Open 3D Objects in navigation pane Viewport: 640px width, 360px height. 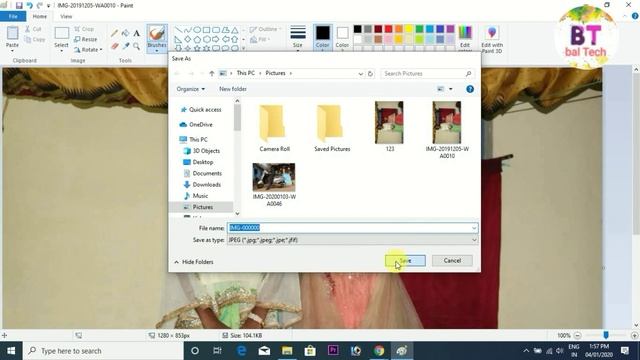coord(202,151)
